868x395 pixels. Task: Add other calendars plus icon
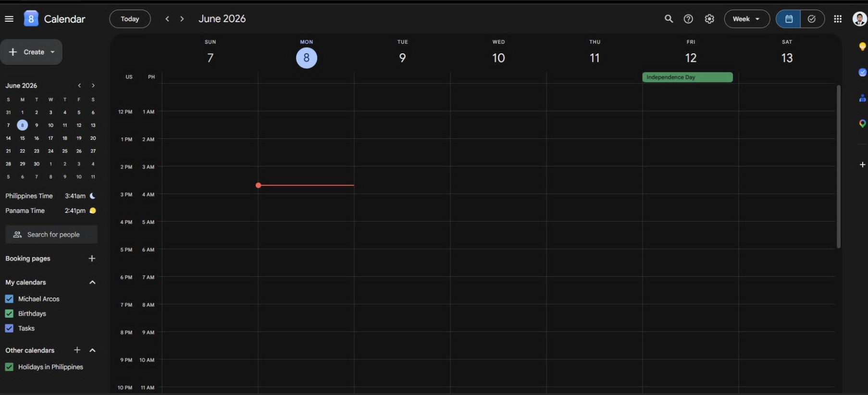77,350
